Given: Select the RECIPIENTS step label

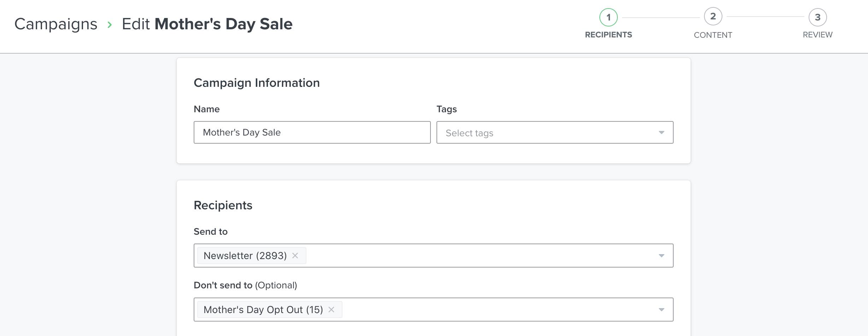Looking at the screenshot, I should pos(608,35).
